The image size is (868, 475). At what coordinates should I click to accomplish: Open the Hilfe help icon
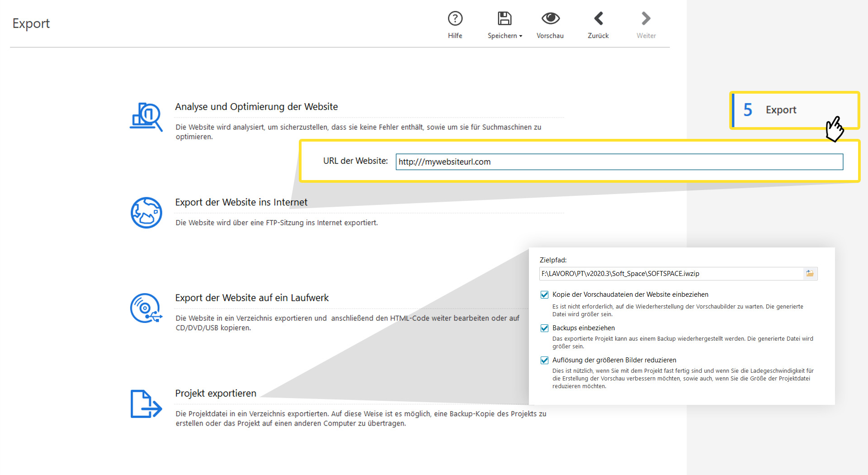coord(455,19)
